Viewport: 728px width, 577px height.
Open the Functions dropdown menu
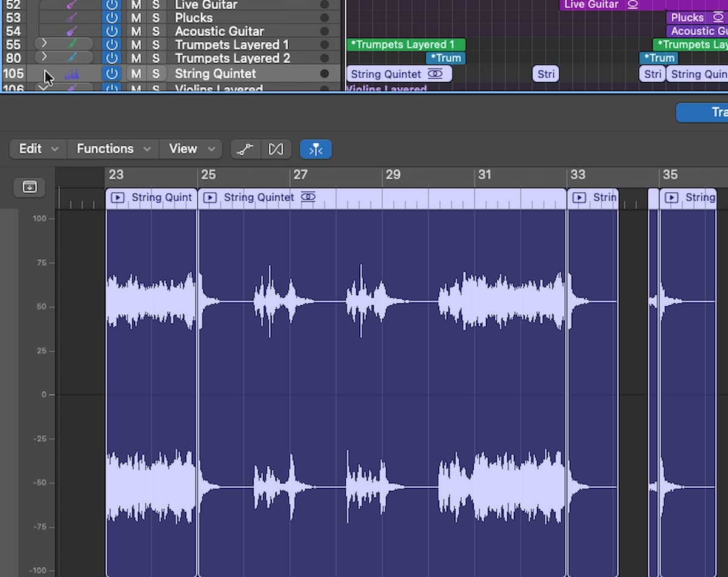click(x=113, y=149)
